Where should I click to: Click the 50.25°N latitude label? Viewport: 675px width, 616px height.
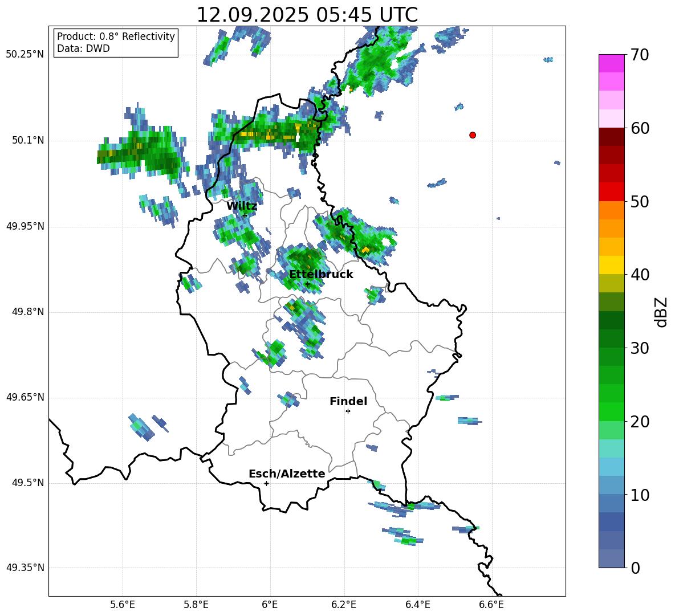pyautogui.click(x=25, y=55)
